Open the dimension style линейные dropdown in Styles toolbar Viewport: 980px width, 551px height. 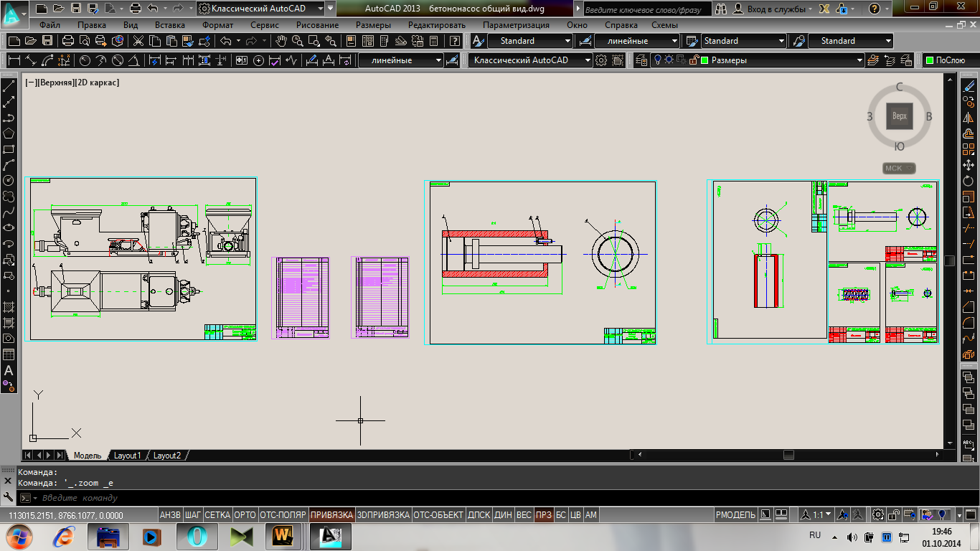(636, 41)
